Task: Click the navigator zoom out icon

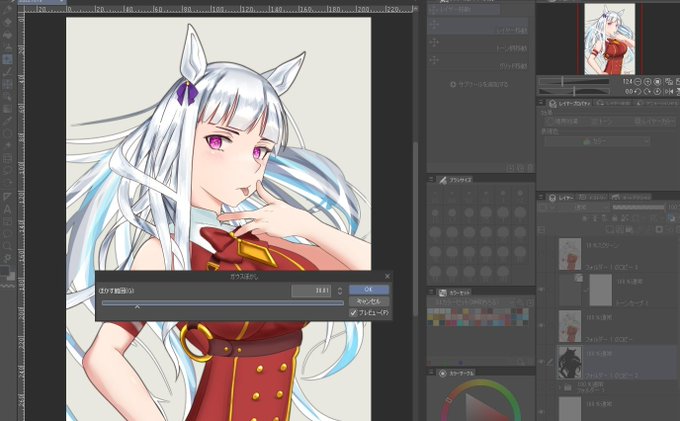Action: [638, 82]
